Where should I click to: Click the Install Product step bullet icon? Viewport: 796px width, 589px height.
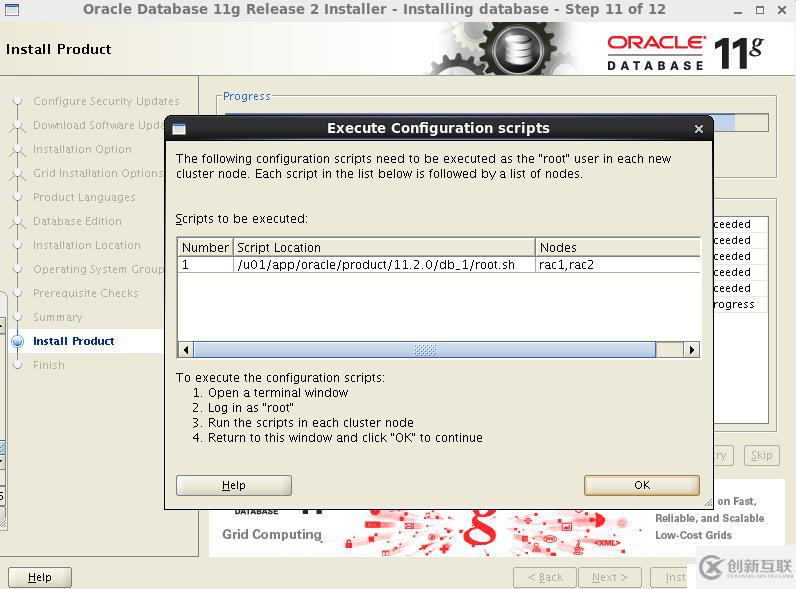point(17,341)
